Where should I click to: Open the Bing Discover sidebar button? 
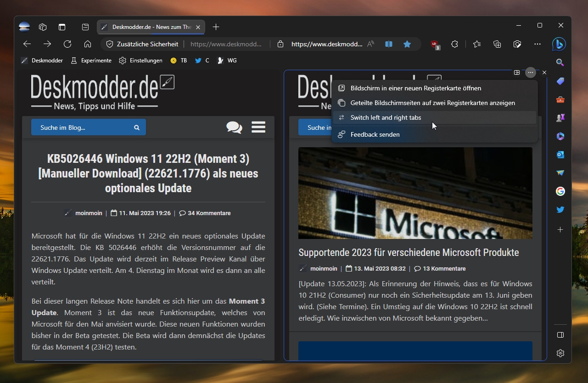click(559, 44)
